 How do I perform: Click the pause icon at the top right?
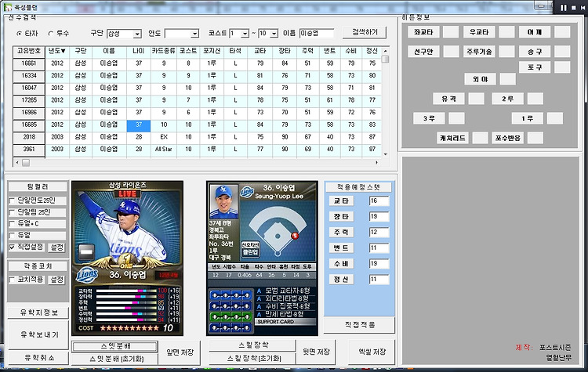coord(564,8)
